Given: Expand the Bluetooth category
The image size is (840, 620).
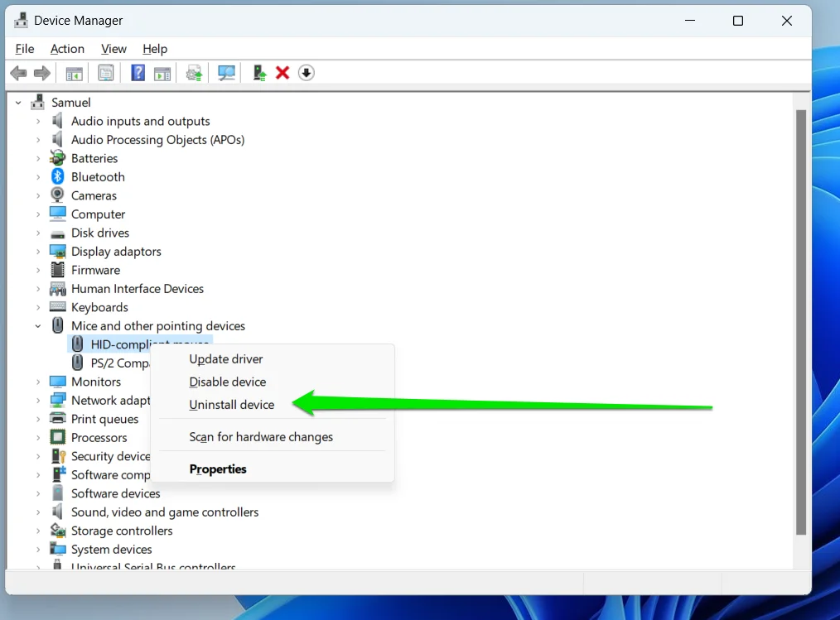Looking at the screenshot, I should point(36,176).
